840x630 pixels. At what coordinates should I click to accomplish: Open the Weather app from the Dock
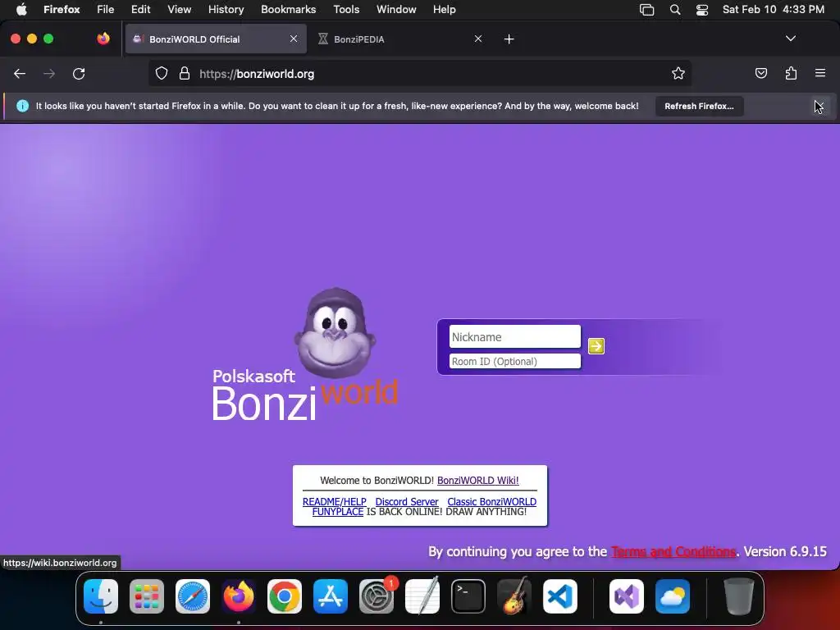click(673, 596)
